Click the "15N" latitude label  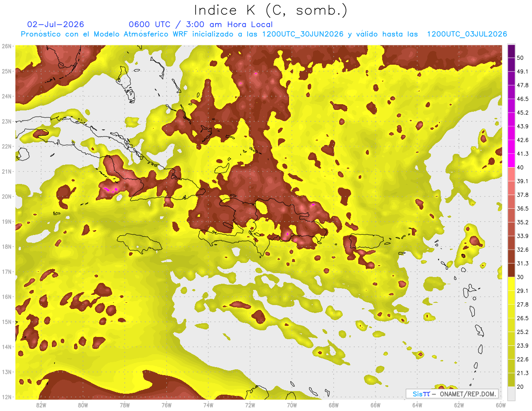tap(7, 322)
